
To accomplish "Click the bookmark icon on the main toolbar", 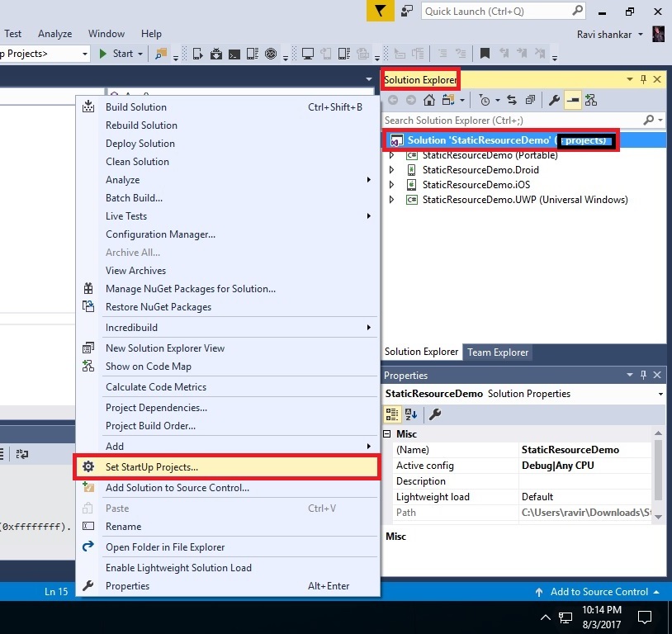I will (484, 53).
